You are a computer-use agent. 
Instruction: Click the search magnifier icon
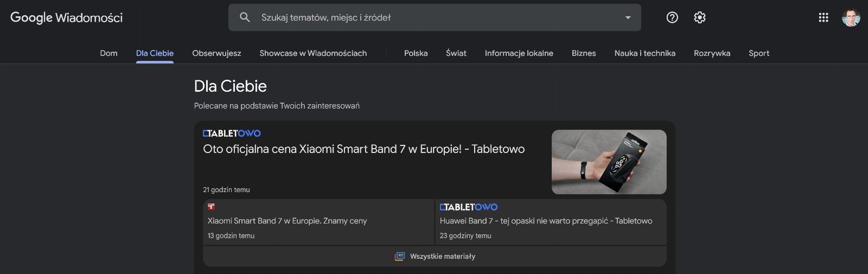245,17
